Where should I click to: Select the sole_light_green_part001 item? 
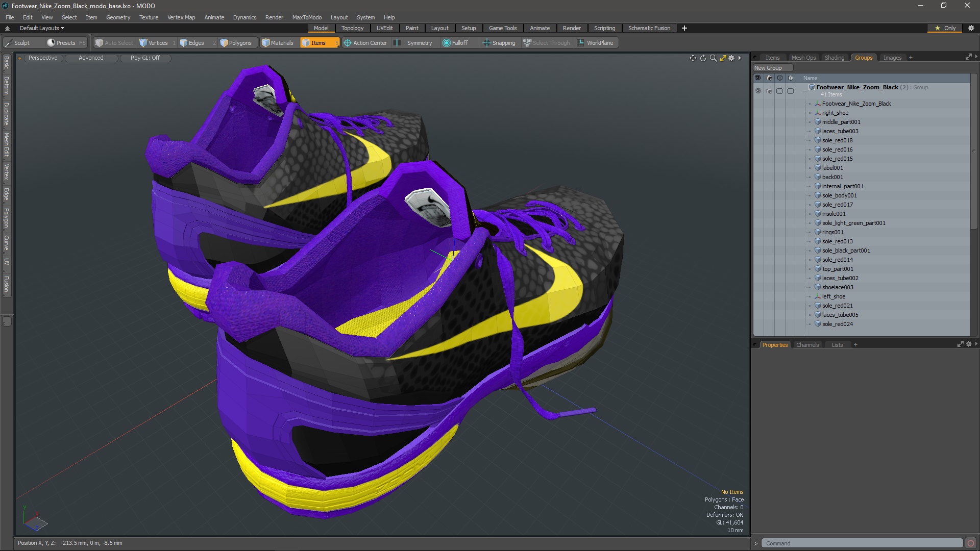[x=853, y=223]
